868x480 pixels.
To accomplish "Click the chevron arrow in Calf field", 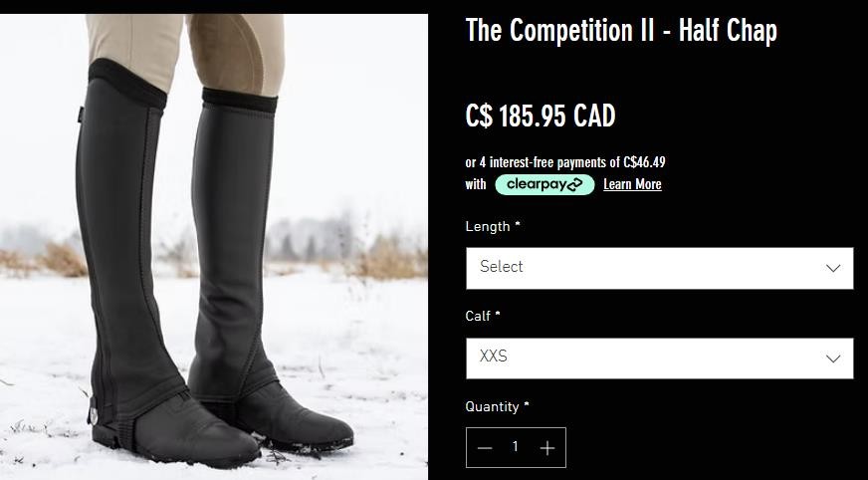I will pyautogui.click(x=832, y=359).
